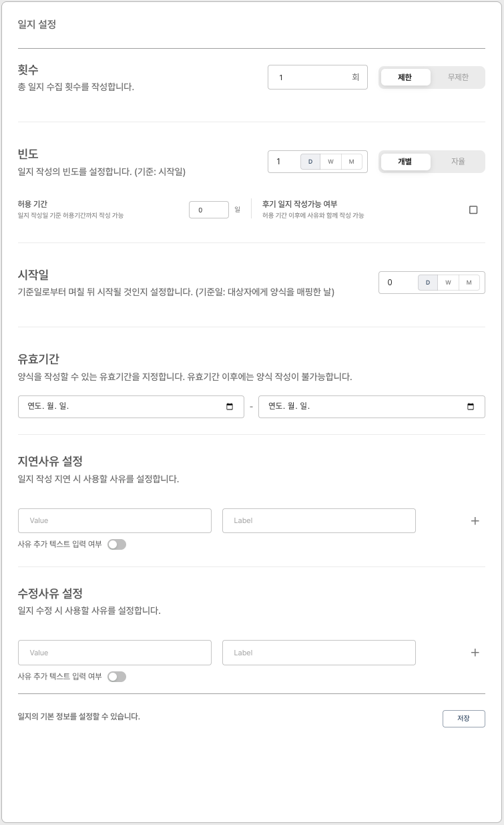
Task: Click the 저장 save button
Action: [464, 719]
